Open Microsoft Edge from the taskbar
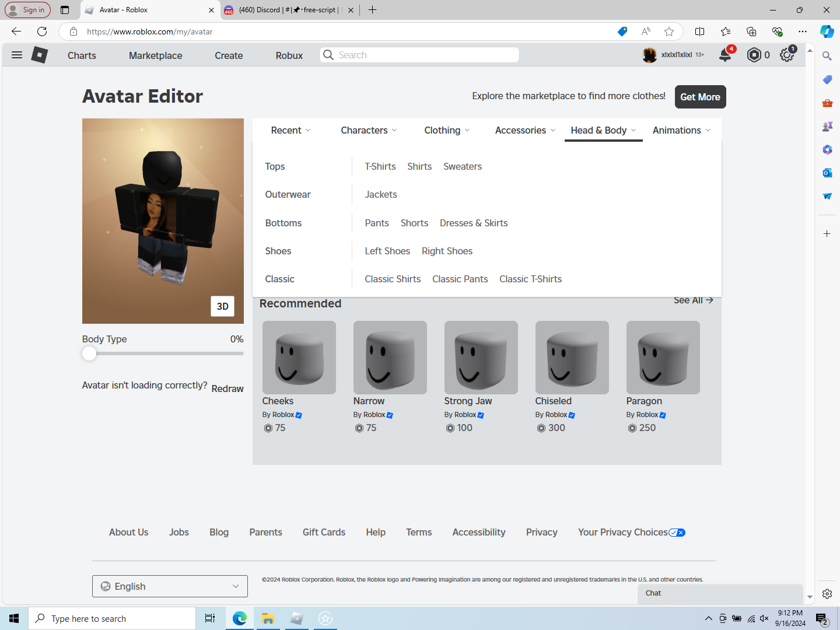Viewport: 840px width, 630px height. click(x=240, y=618)
